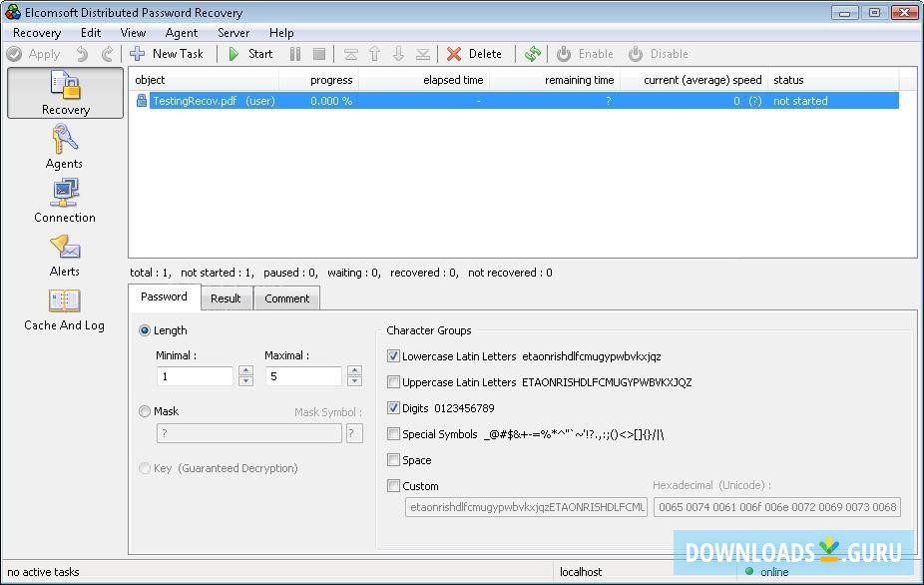Select the Length radio button

pos(145,330)
